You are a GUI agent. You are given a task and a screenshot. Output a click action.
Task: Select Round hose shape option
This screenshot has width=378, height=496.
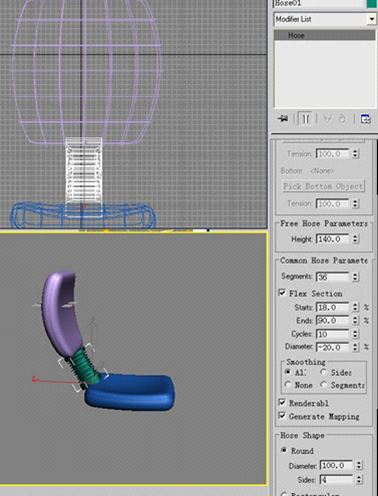coord(284,450)
